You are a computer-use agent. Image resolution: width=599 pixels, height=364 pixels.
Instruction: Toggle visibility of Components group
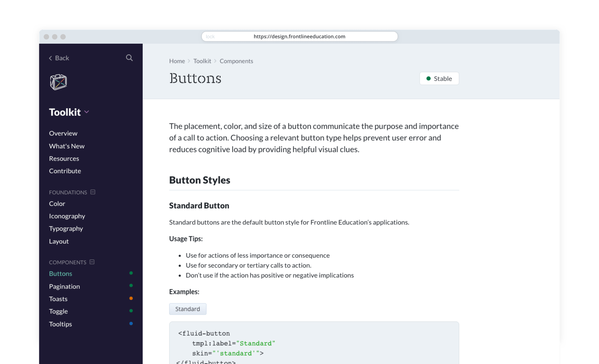[94, 262]
